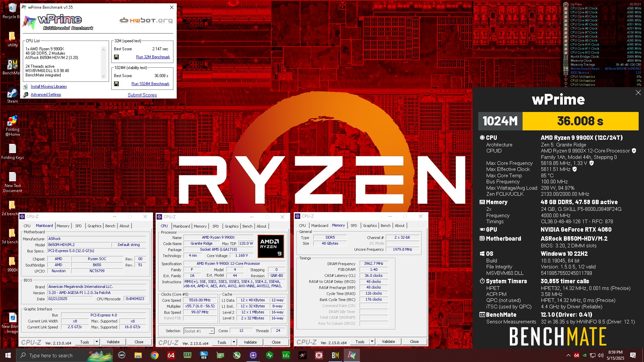The width and height of the screenshot is (644, 362).
Task: Open the network icon in system tray
Action: coord(593,355)
